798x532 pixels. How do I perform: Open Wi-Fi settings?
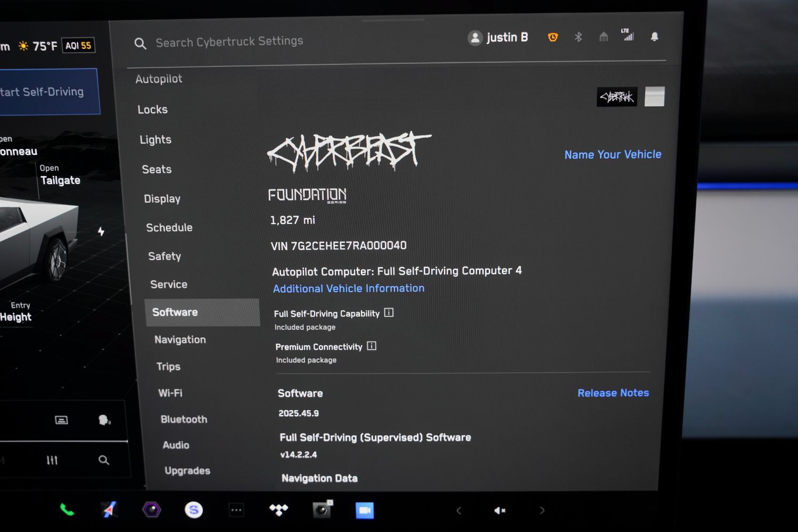(x=170, y=393)
